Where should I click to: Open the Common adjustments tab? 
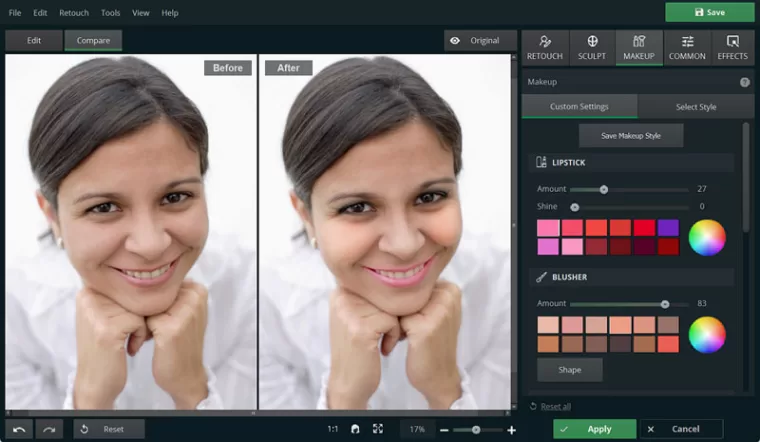(x=687, y=47)
